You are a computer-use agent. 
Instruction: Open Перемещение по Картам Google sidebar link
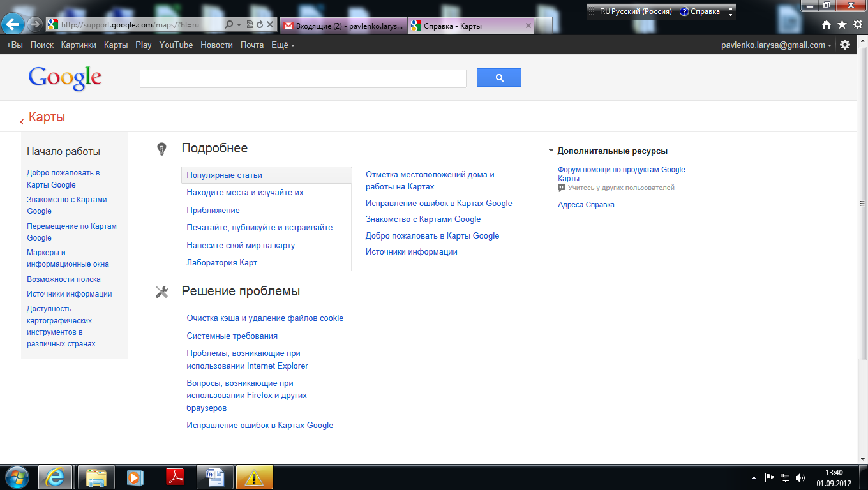[x=71, y=232]
